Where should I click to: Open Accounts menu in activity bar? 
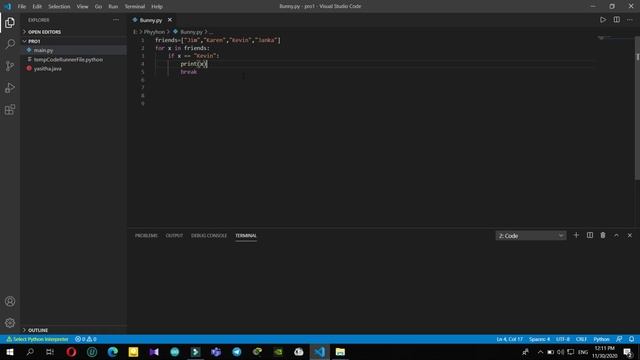point(10,301)
